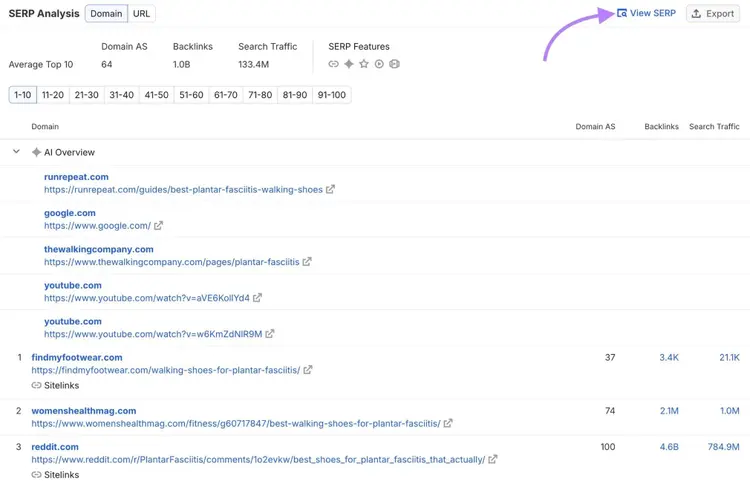Click search traffic value 1.0M

click(729, 411)
